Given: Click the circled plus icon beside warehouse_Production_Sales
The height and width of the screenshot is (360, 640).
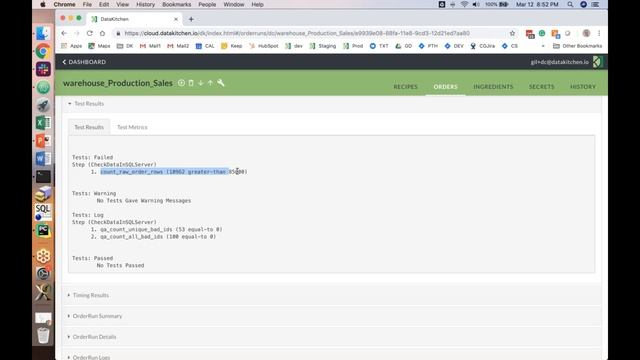Looking at the screenshot, I should [x=181, y=83].
